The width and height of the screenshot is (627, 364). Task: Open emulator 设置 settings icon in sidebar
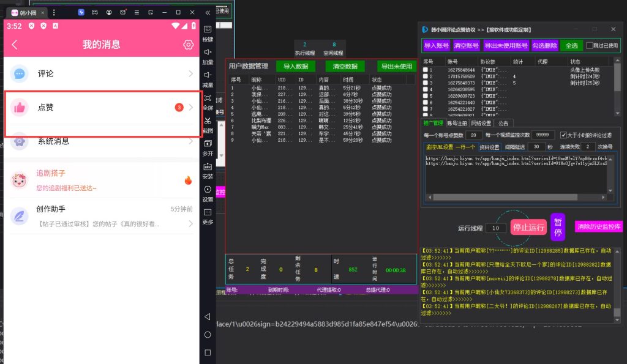click(208, 190)
